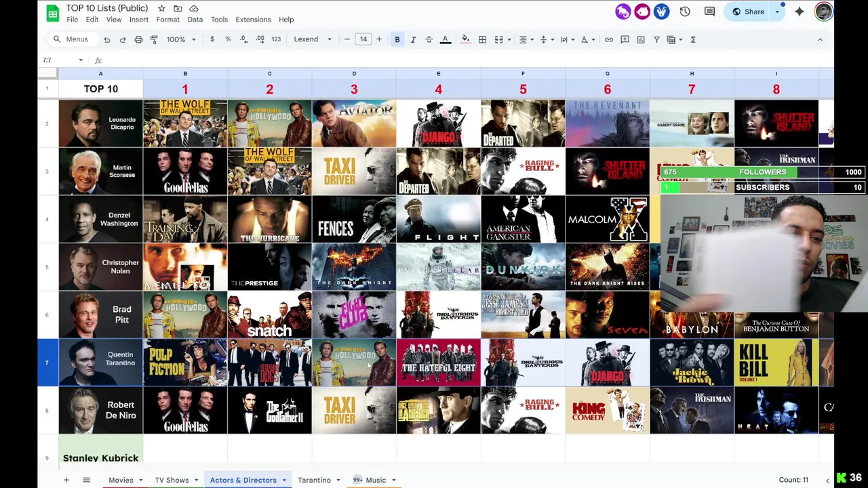Decrease font size with minus button
Screen dimensions: 868x488
click(347, 39)
